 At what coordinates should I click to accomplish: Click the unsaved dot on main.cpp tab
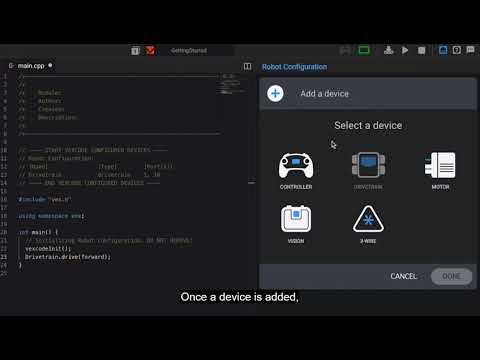point(50,65)
